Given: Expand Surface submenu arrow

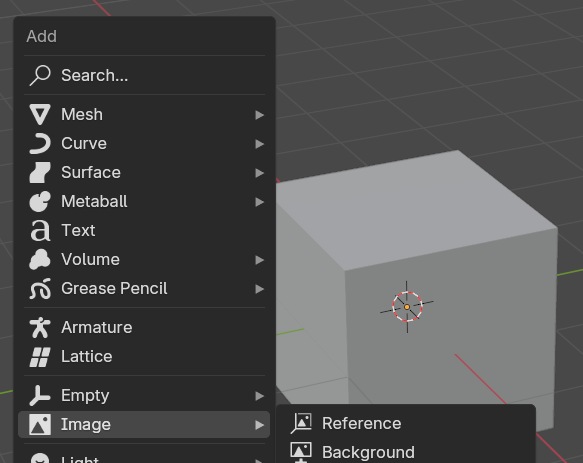Looking at the screenshot, I should (x=260, y=173).
